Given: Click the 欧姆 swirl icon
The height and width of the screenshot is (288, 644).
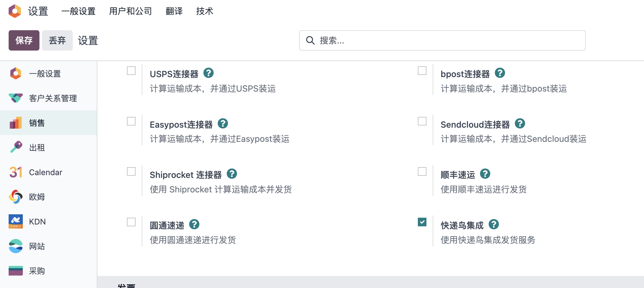Looking at the screenshot, I should coord(16,197).
